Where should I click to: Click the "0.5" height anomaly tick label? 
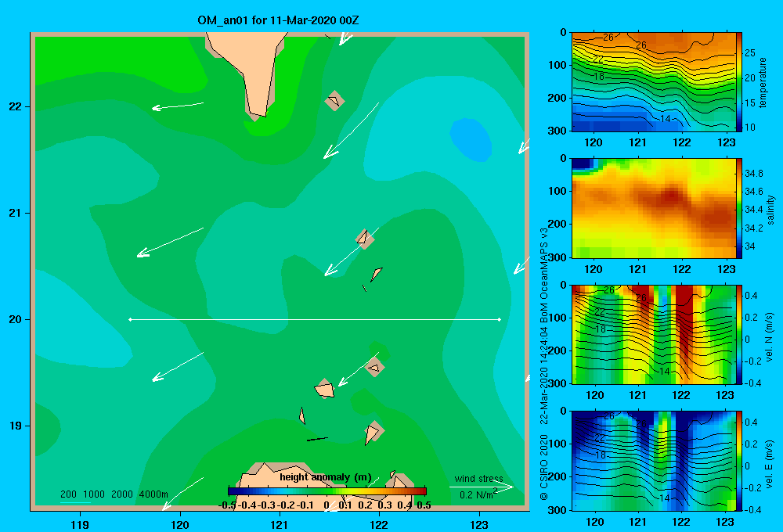[424, 505]
